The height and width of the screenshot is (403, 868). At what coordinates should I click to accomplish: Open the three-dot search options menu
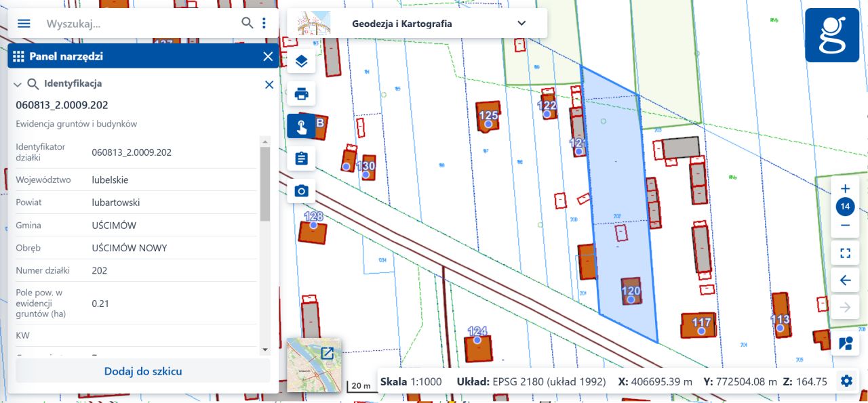coord(264,23)
